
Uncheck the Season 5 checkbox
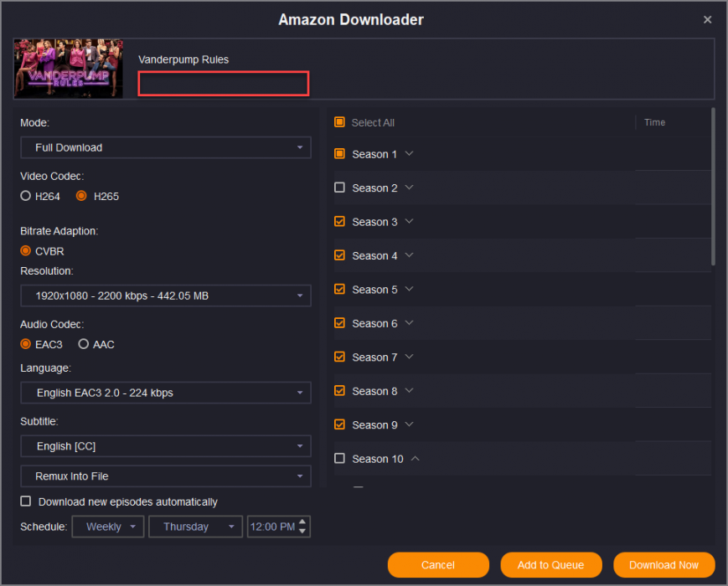coord(339,289)
